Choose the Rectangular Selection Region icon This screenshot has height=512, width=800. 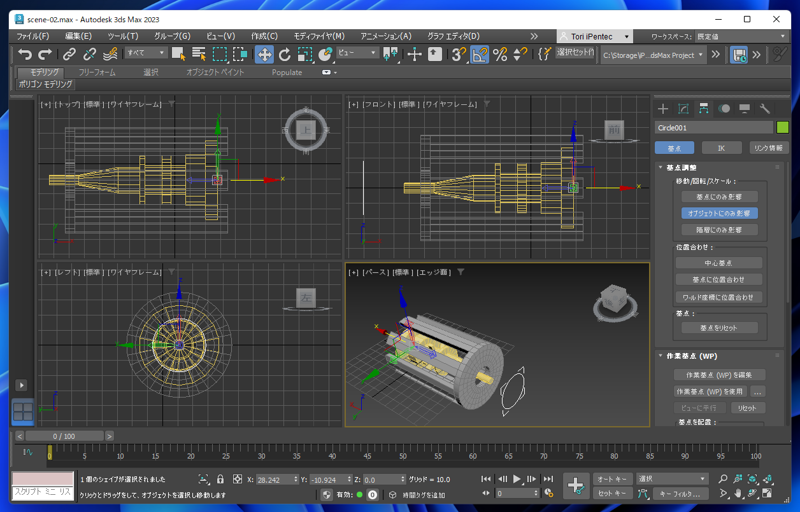(220, 54)
